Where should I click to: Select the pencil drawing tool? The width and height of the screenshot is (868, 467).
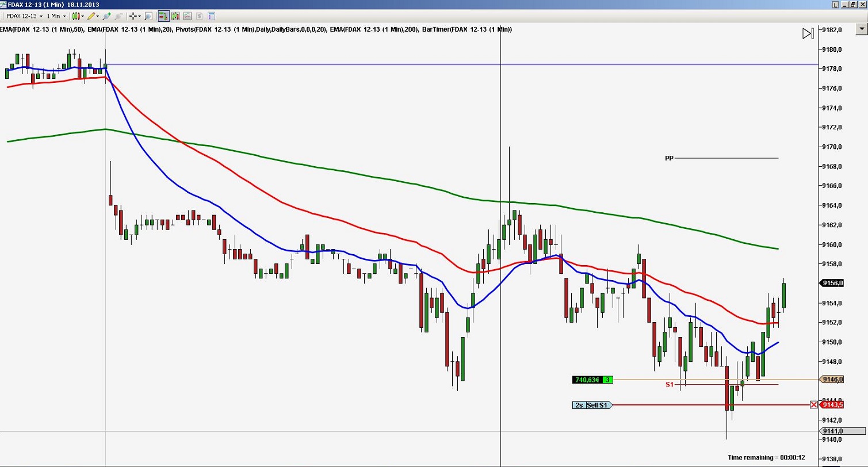[92, 16]
